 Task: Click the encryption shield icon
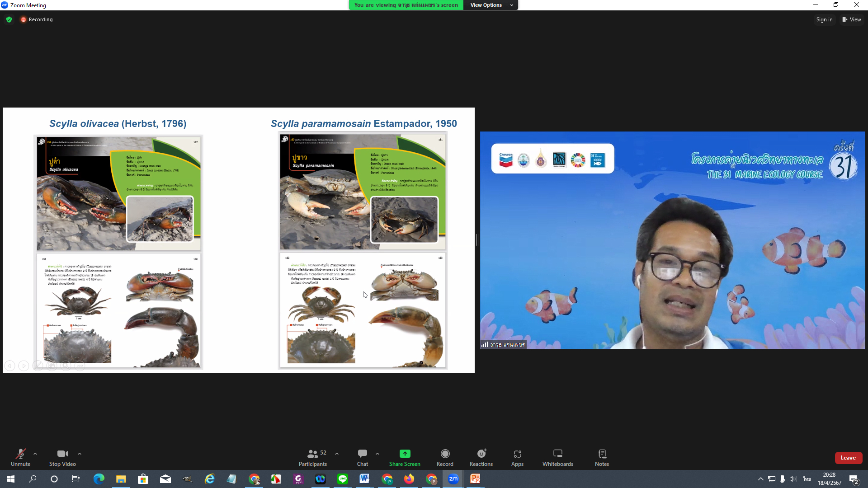click(9, 19)
